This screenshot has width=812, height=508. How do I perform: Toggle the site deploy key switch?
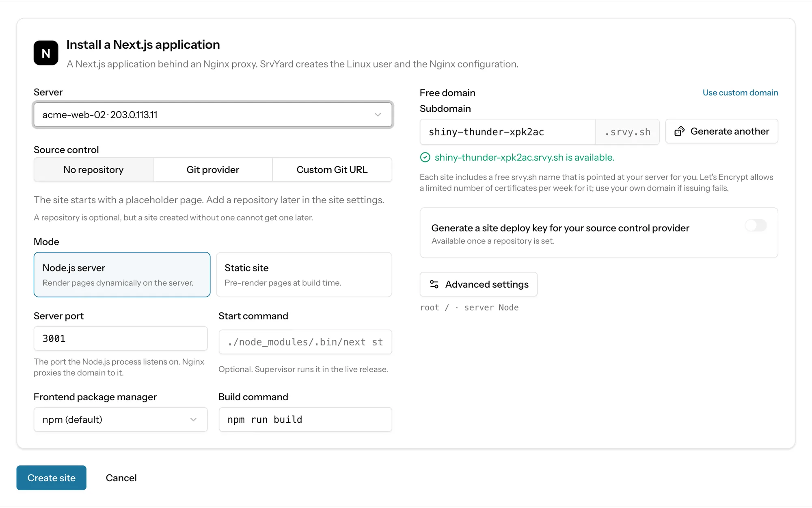click(x=756, y=226)
